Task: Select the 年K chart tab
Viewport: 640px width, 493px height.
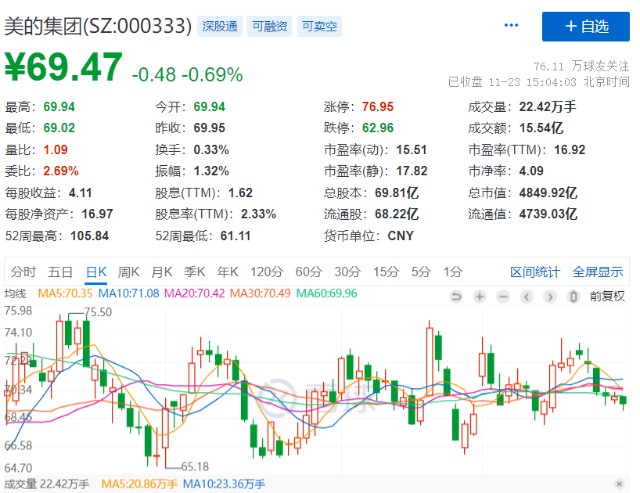Action: (227, 272)
